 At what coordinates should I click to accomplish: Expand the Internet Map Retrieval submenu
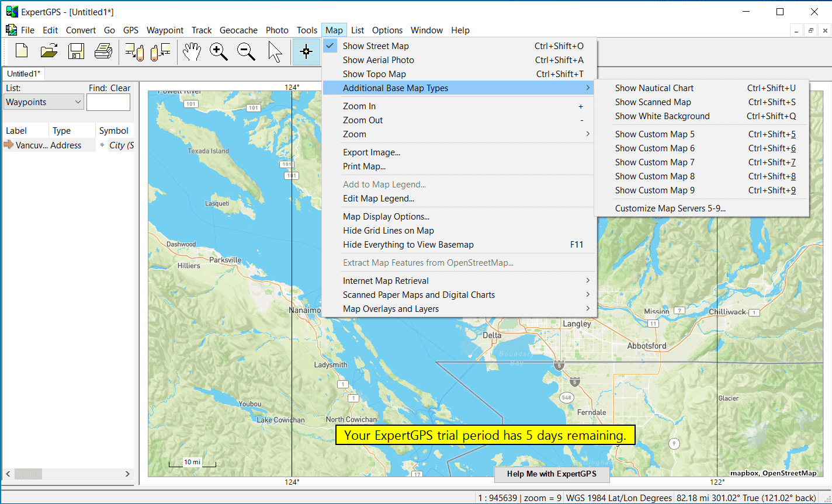pos(386,281)
